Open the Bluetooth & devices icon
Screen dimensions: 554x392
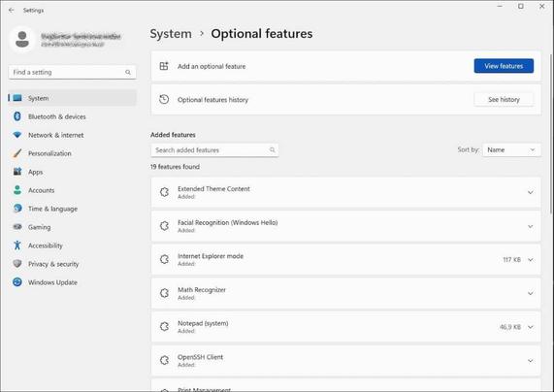pyautogui.click(x=17, y=116)
